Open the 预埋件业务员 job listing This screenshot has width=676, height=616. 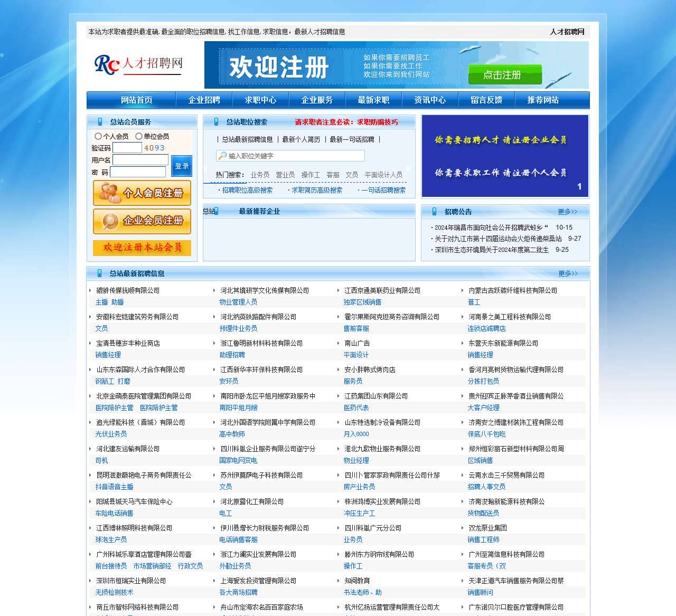tap(238, 328)
